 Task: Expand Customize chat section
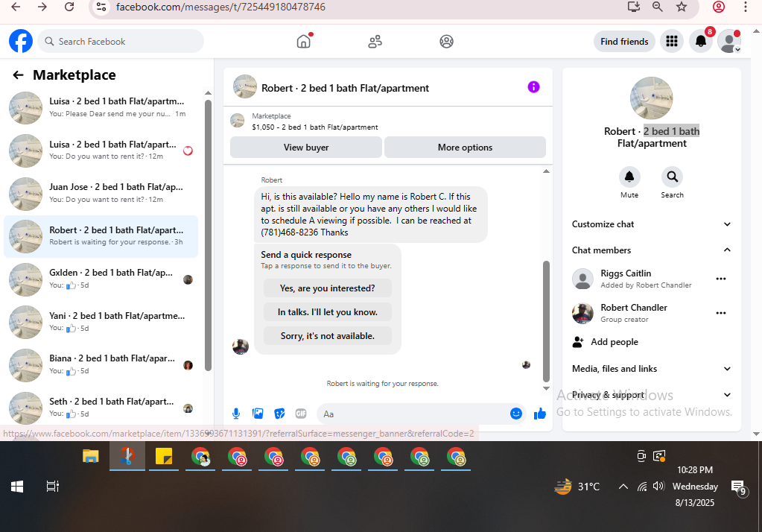[x=651, y=224]
